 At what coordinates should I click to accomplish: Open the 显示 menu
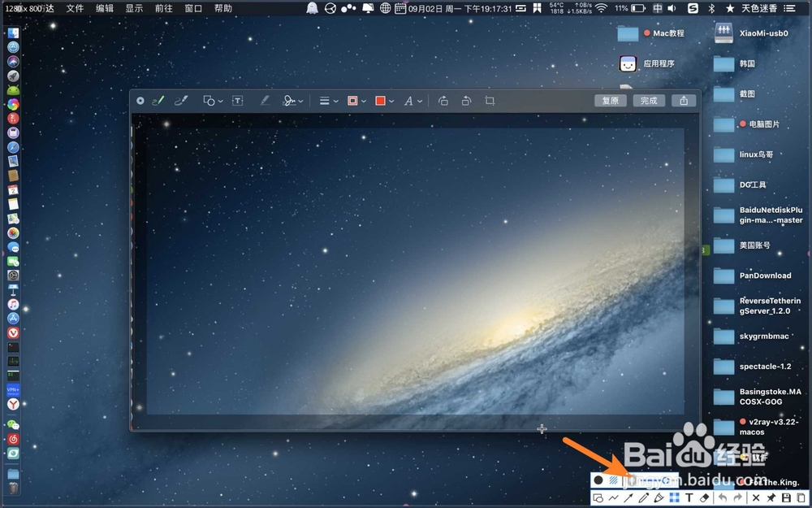pyautogui.click(x=134, y=8)
